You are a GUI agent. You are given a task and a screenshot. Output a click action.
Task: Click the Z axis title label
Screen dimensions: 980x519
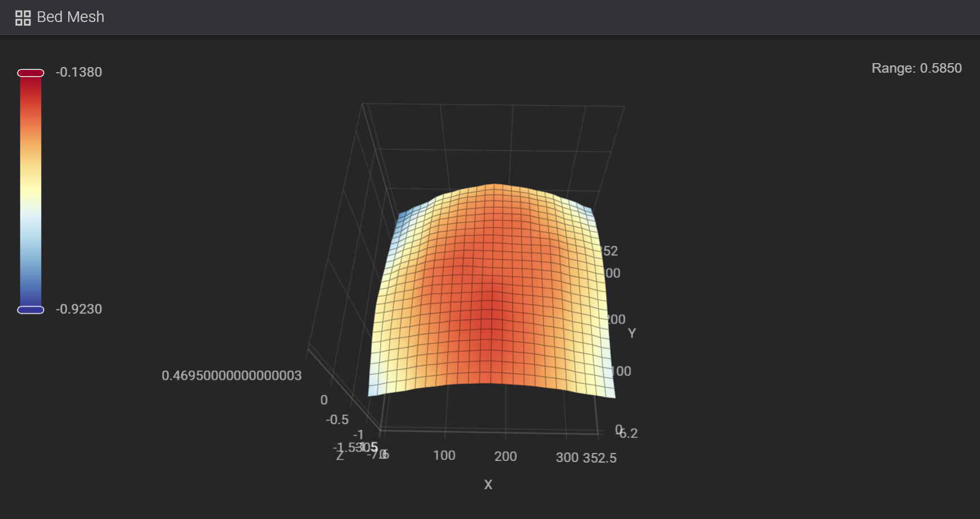point(340,456)
